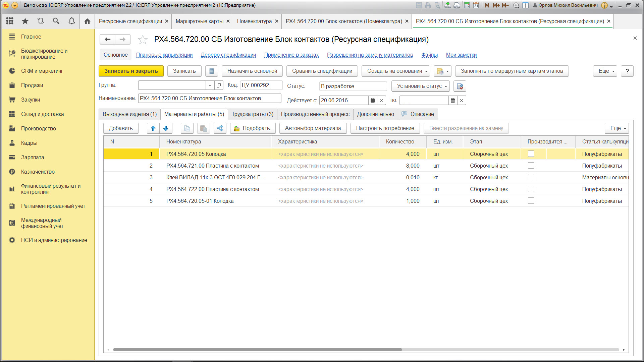The width and height of the screenshot is (644, 362).
Task: Open the Дерево спецификации link
Action: 228,55
